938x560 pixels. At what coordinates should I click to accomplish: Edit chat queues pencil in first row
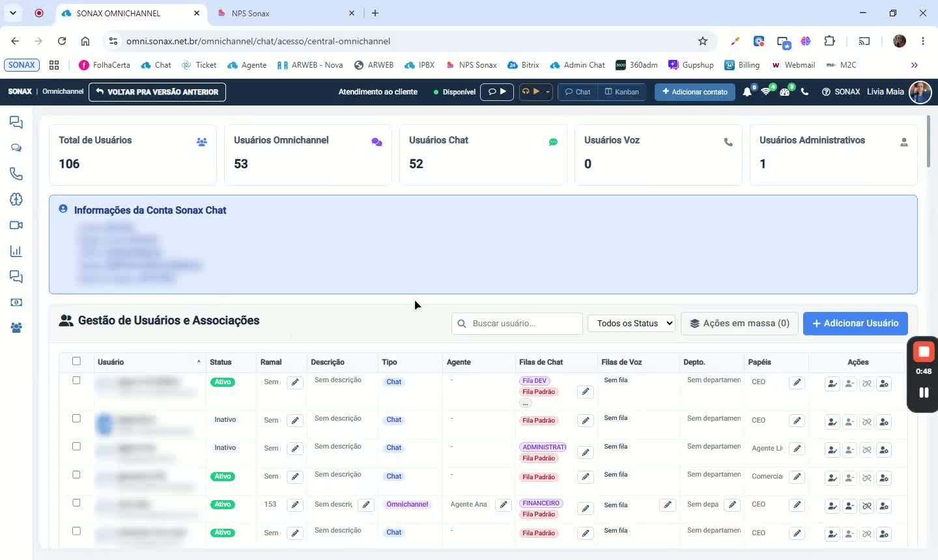pos(586,391)
